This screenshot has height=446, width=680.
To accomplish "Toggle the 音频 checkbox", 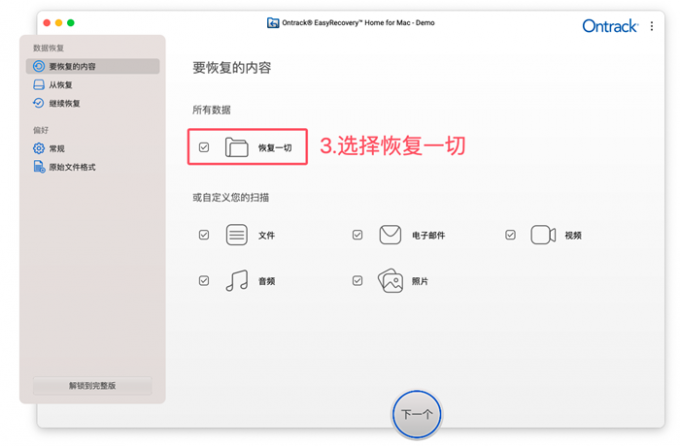I will (204, 281).
